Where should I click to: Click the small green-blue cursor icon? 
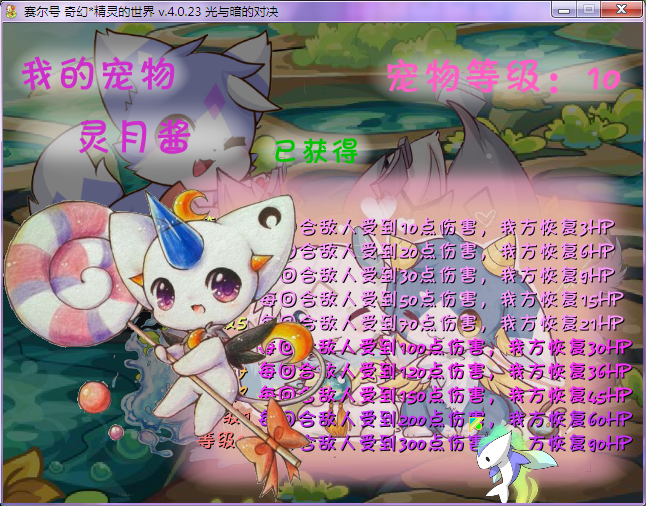click(x=476, y=424)
